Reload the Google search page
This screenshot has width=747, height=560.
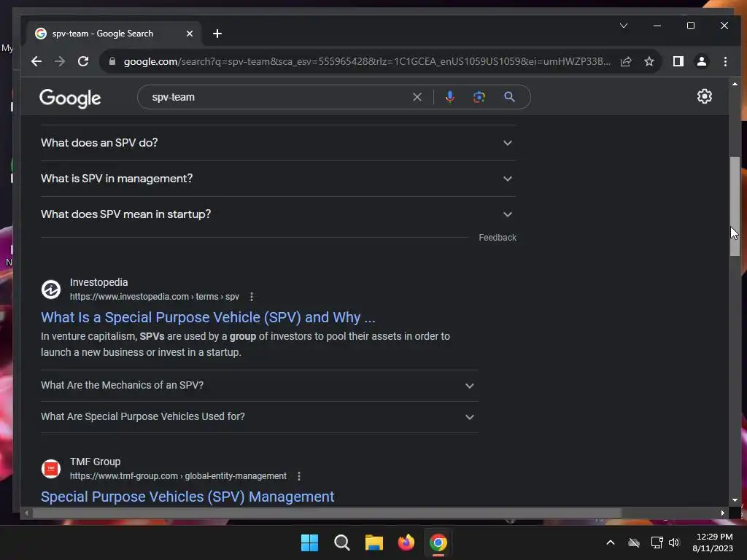pos(83,61)
